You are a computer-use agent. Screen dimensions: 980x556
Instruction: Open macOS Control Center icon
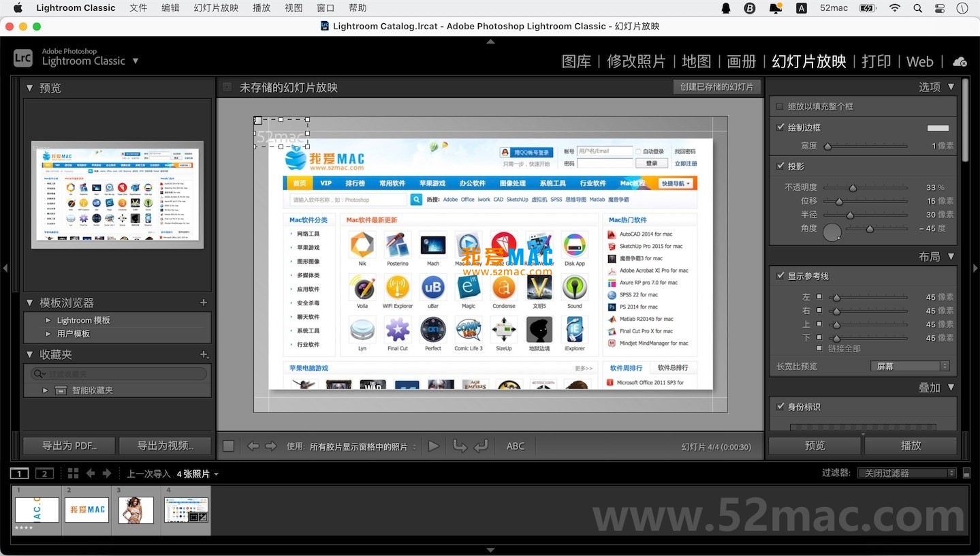[940, 8]
